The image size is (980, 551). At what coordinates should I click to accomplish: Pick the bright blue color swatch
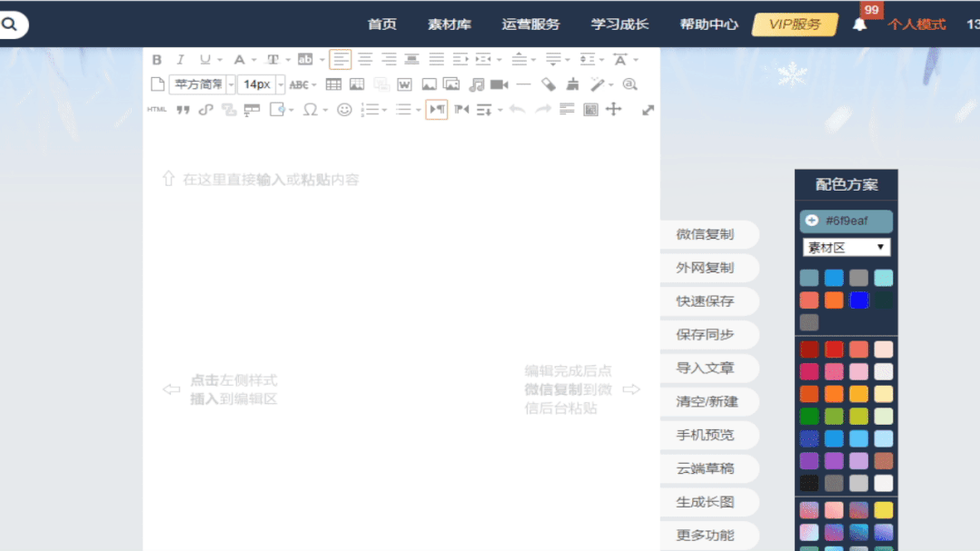coord(858,300)
